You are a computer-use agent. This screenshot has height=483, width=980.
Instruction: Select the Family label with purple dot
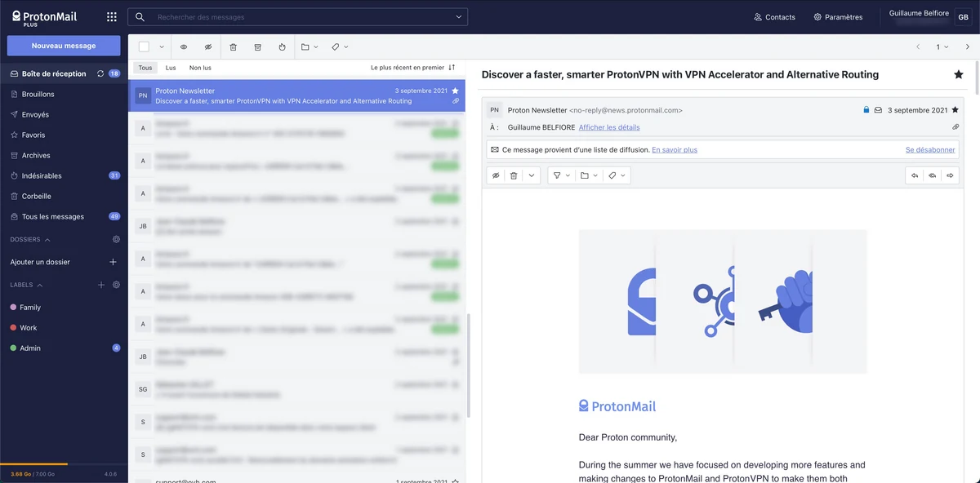[x=64, y=308]
